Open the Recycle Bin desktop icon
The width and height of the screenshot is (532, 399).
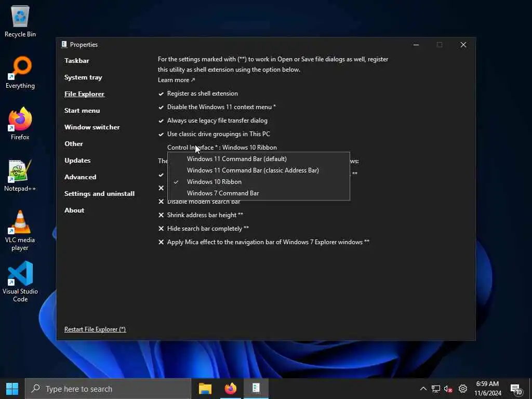click(x=20, y=21)
